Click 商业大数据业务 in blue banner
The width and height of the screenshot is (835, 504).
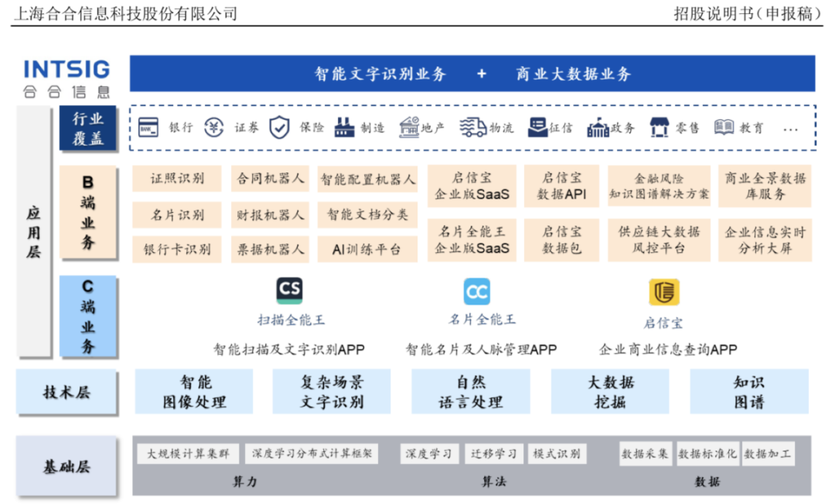pos(574,73)
